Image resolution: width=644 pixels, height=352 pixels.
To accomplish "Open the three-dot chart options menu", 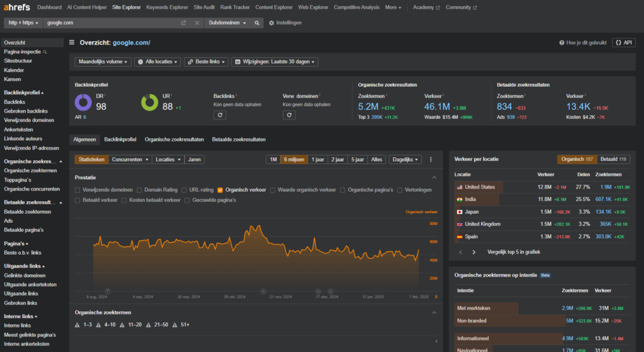I will point(431,160).
